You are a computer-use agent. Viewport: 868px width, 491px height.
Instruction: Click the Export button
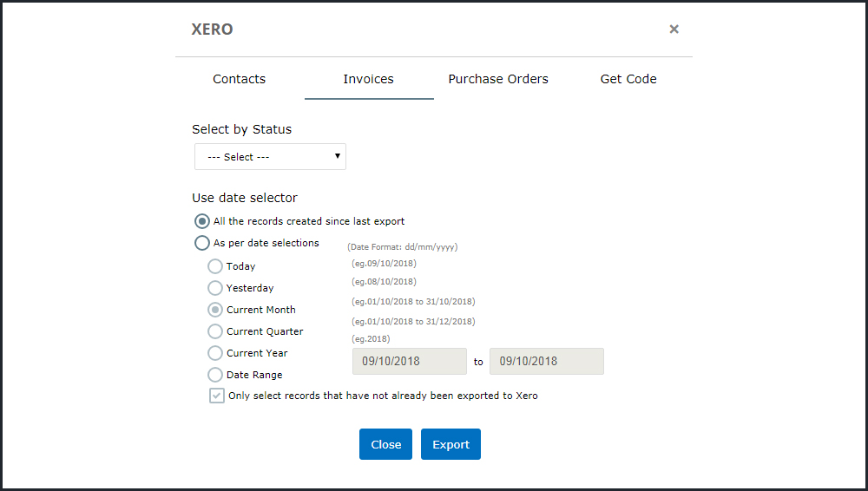[x=450, y=444]
